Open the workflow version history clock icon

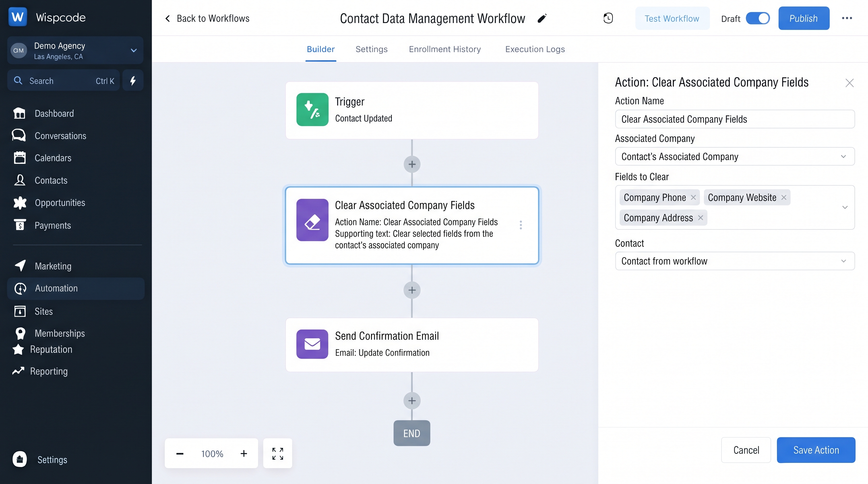point(608,18)
